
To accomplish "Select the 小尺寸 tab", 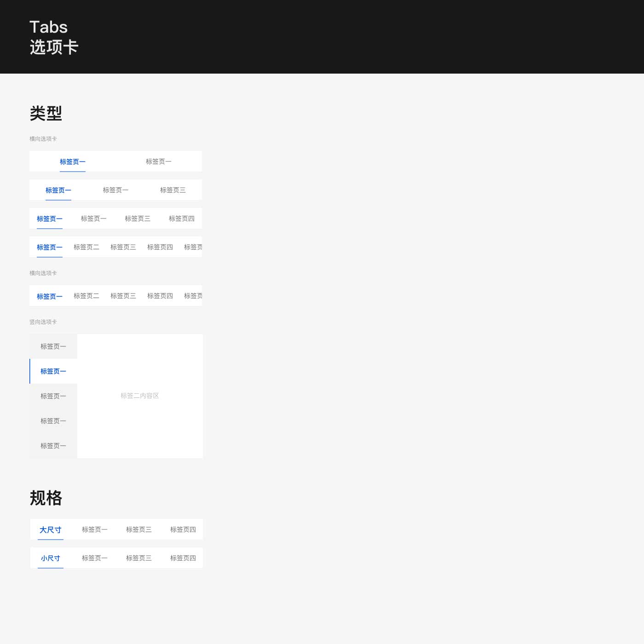I will 51,558.
